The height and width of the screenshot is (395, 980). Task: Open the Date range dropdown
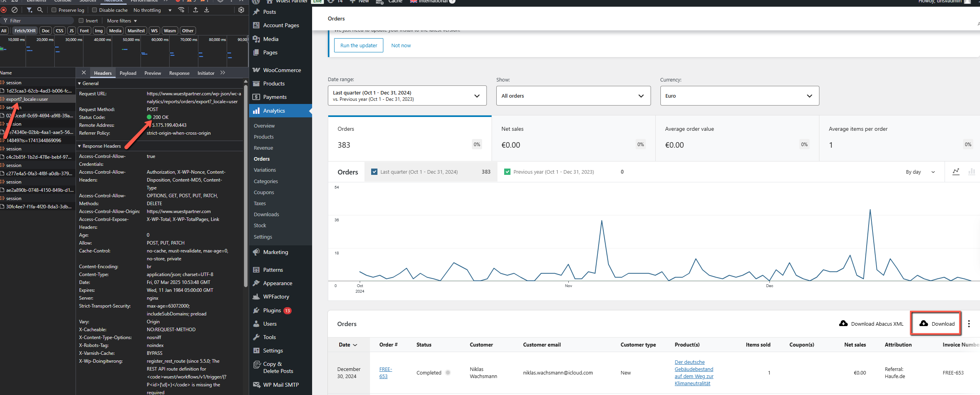coord(407,96)
